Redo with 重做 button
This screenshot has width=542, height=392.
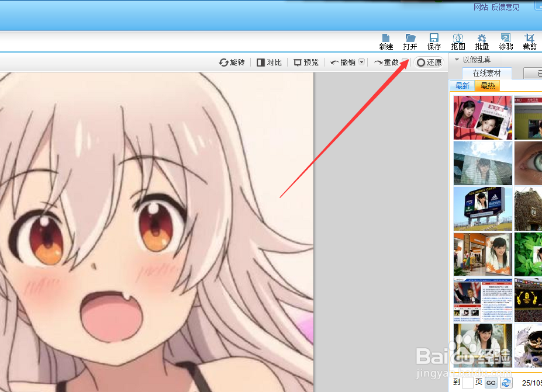386,63
